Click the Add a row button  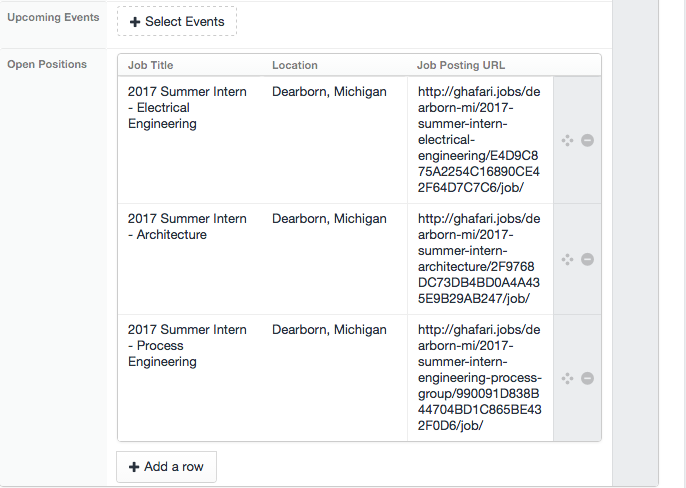[x=166, y=467]
